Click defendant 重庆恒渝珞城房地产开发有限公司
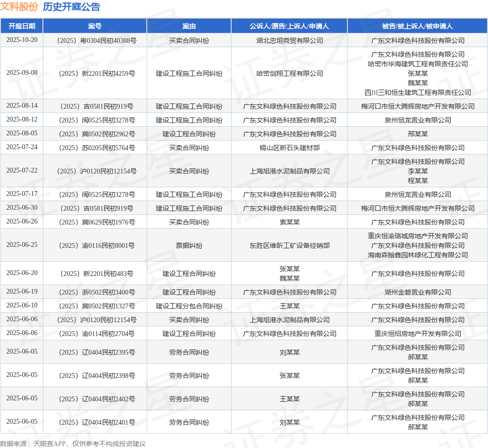Viewport: 488px width, 448px height. click(417, 236)
